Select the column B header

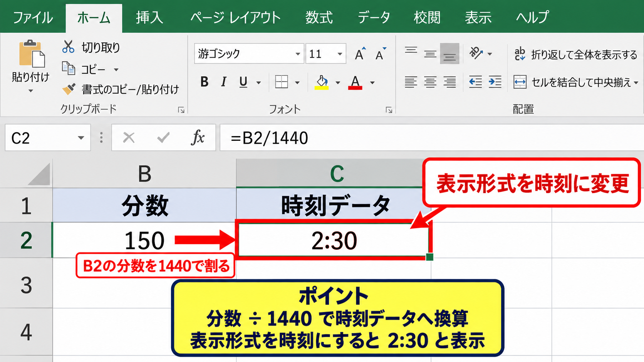point(144,173)
